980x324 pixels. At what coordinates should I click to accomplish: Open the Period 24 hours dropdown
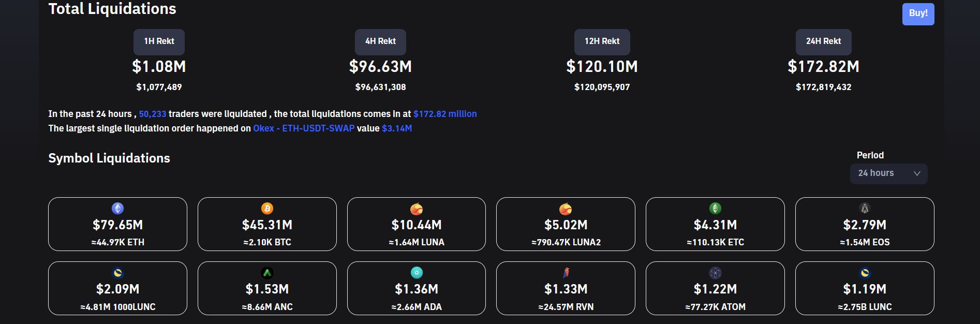(888, 173)
